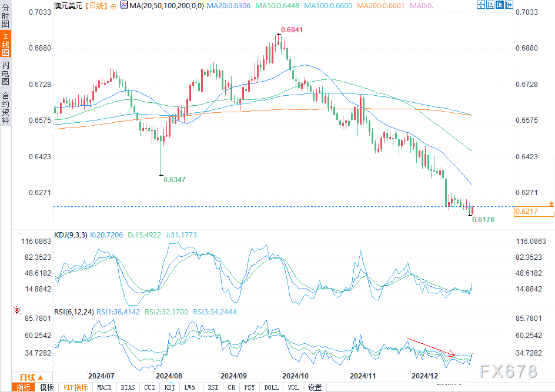Click the orange crosshair icon beside 日线
This screenshot has height=392, width=555.
pos(113,6)
